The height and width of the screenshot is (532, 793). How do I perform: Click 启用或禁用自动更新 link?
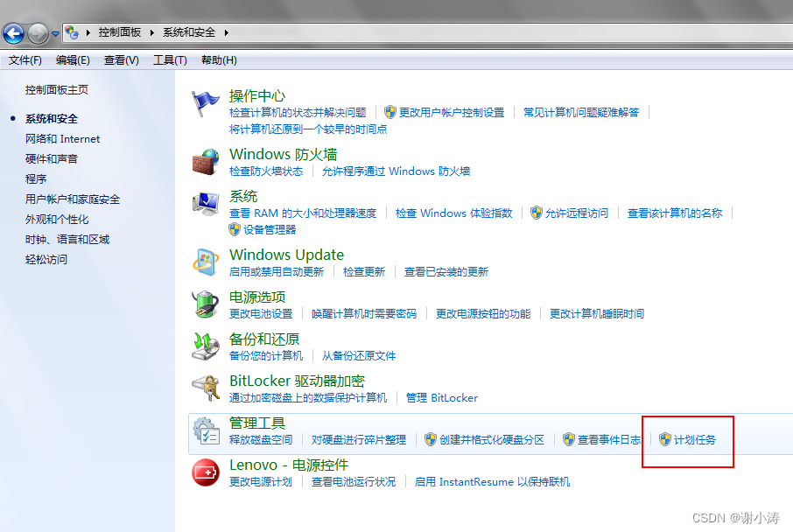click(x=276, y=271)
